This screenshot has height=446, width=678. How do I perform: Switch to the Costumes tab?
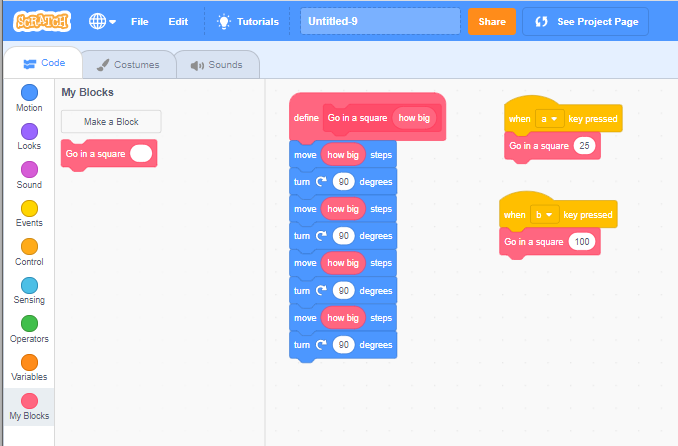coord(129,65)
